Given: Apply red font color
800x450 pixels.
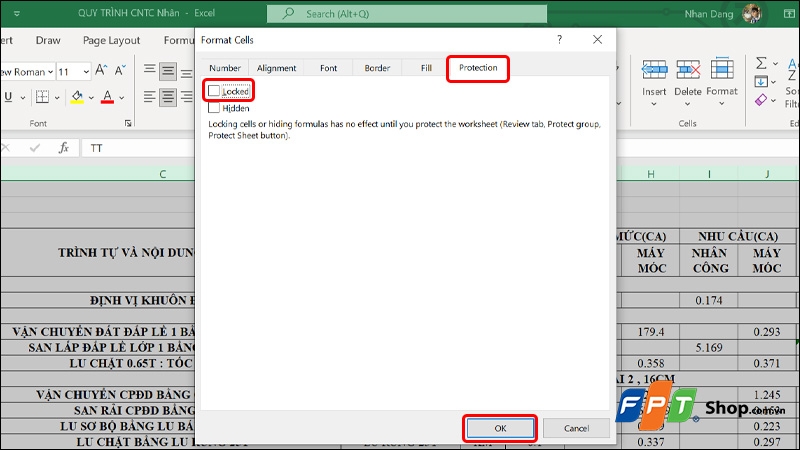Looking at the screenshot, I should (107, 96).
